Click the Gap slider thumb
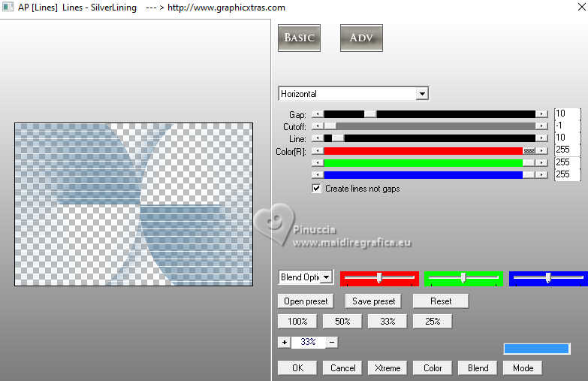The image size is (588, 381). pos(370,114)
